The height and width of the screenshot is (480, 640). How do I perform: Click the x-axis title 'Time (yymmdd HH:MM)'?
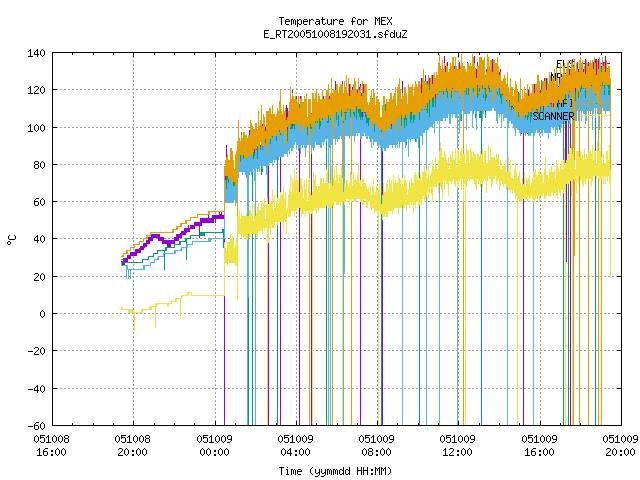click(335, 471)
